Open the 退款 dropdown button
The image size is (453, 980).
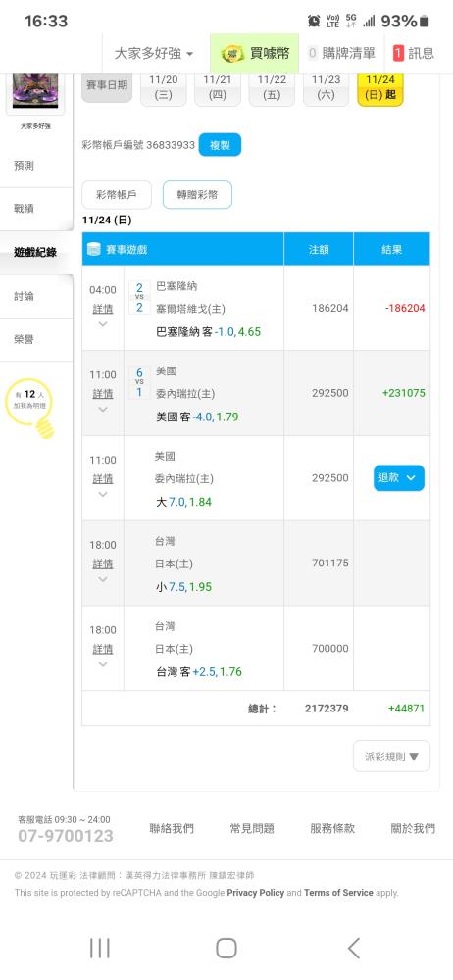[x=398, y=478]
